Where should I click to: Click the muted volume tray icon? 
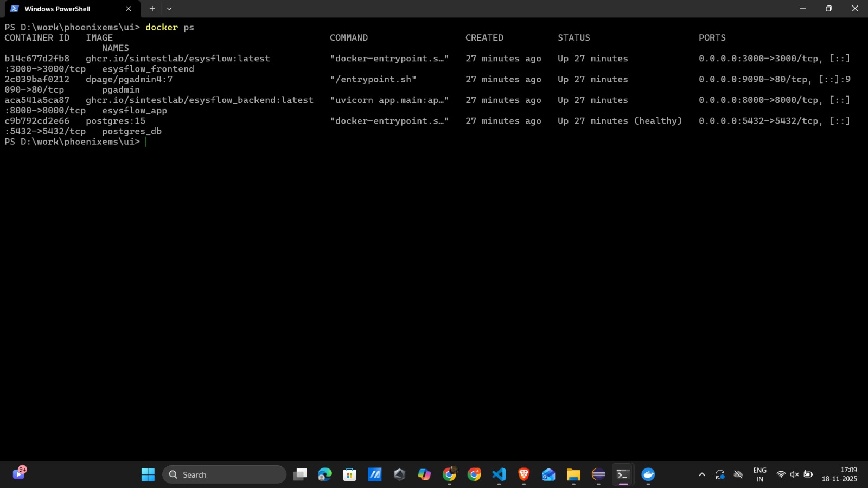pos(794,474)
